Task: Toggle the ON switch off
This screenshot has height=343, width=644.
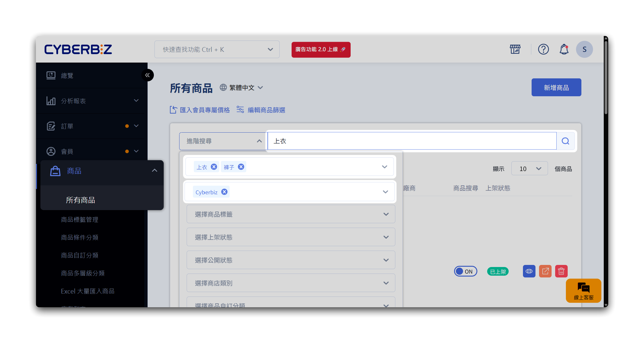Action: coord(465,271)
